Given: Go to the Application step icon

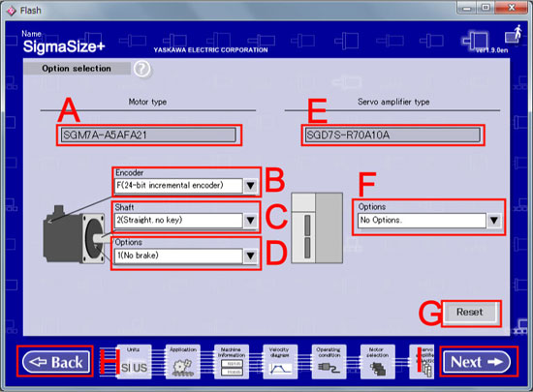Looking at the screenshot, I should 183,362.
